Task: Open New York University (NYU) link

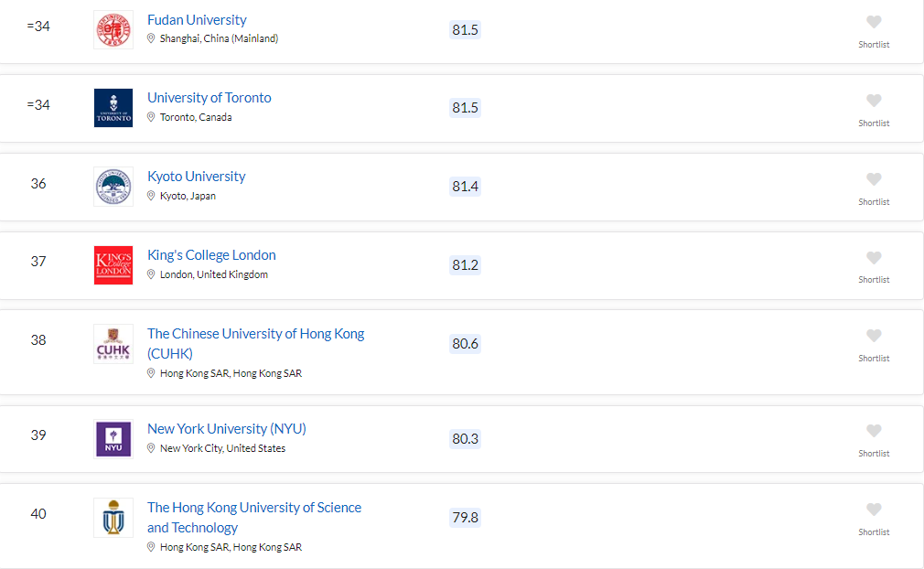Action: [x=227, y=429]
